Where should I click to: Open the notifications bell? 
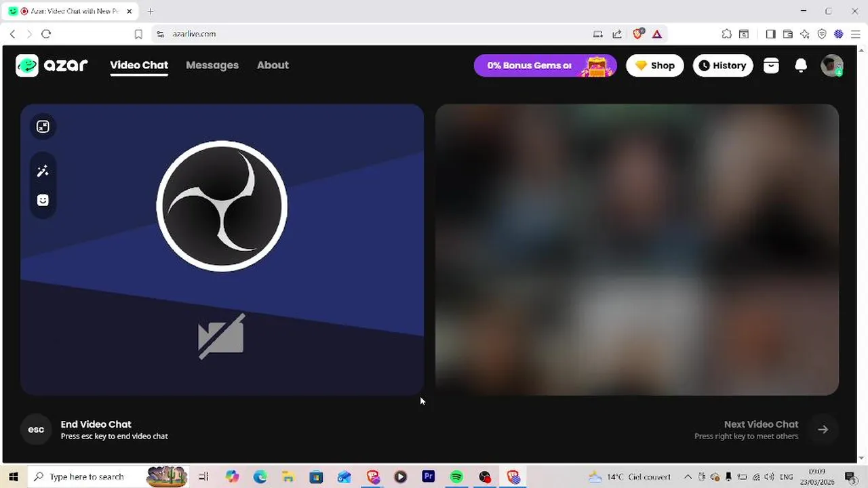coord(801,65)
